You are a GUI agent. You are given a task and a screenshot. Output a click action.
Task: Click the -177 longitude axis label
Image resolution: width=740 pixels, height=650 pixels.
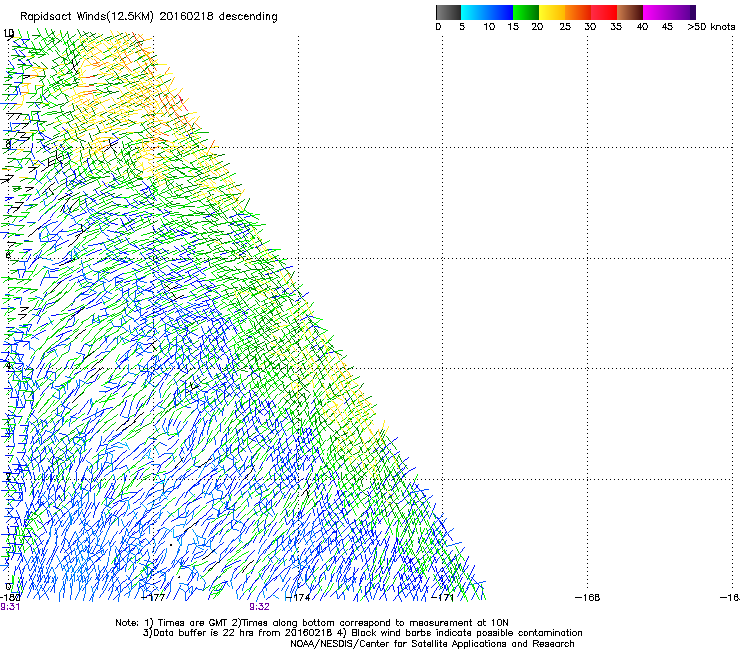click(153, 597)
